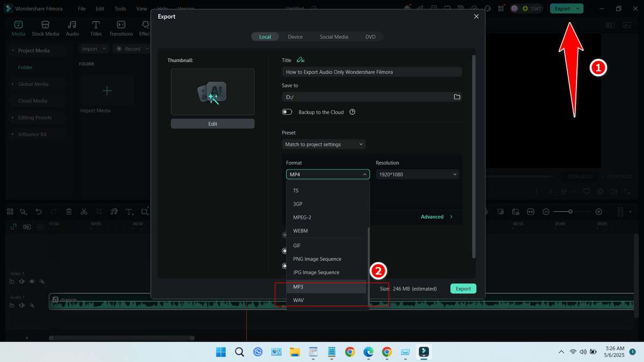Viewport: 644px width, 362px height.
Task: Hide the Video 1 track with the eye toggle
Action: tap(32, 281)
